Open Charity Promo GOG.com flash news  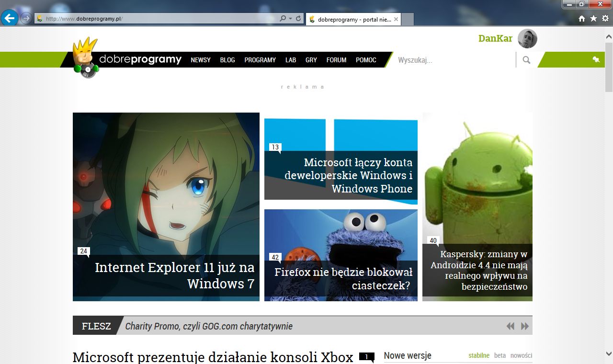(209, 327)
